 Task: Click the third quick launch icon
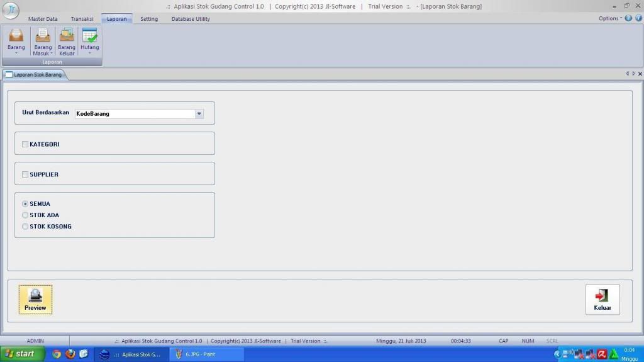tap(84, 354)
